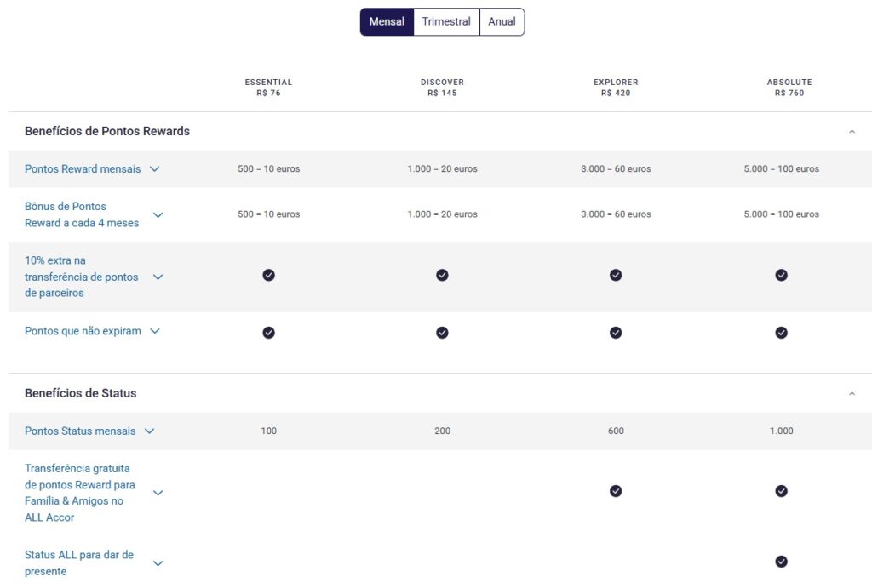Click Absolute checkmark for Status ALL presente

point(782,562)
